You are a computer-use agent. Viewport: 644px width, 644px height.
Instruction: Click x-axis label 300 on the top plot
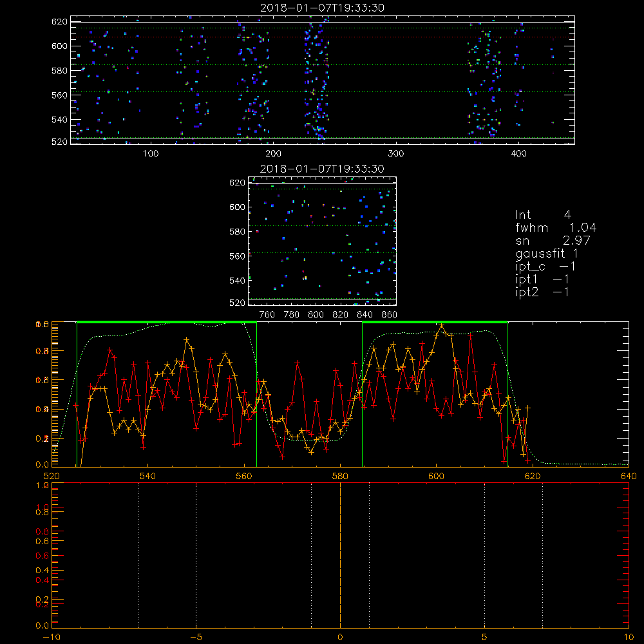pyautogui.click(x=396, y=154)
